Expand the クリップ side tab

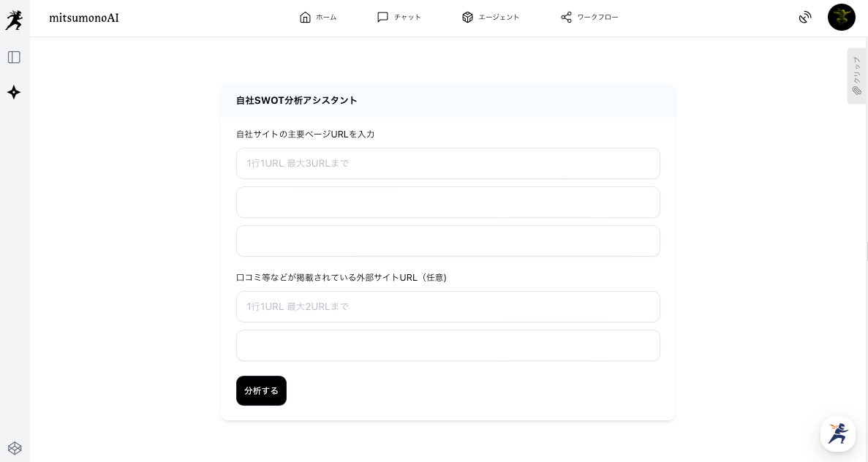click(x=856, y=76)
